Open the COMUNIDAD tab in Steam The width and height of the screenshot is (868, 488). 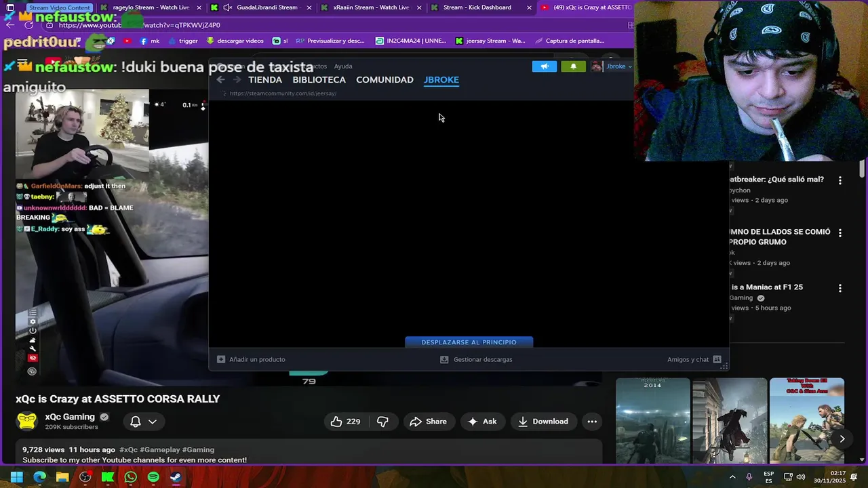point(384,80)
